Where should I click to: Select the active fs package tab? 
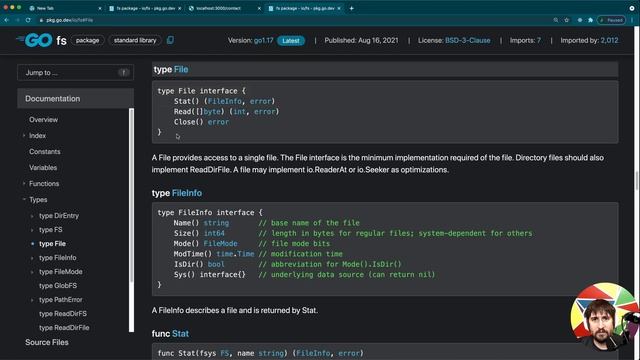[x=304, y=8]
